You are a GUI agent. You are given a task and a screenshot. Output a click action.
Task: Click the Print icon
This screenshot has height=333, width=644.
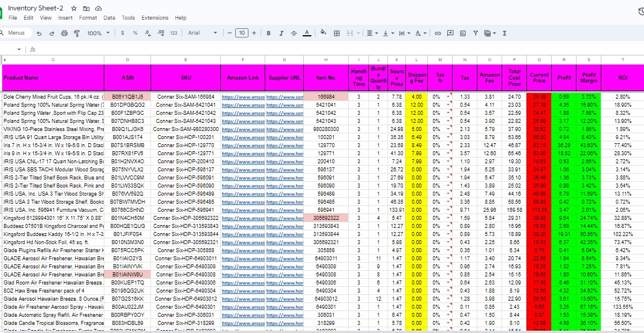[64, 33]
